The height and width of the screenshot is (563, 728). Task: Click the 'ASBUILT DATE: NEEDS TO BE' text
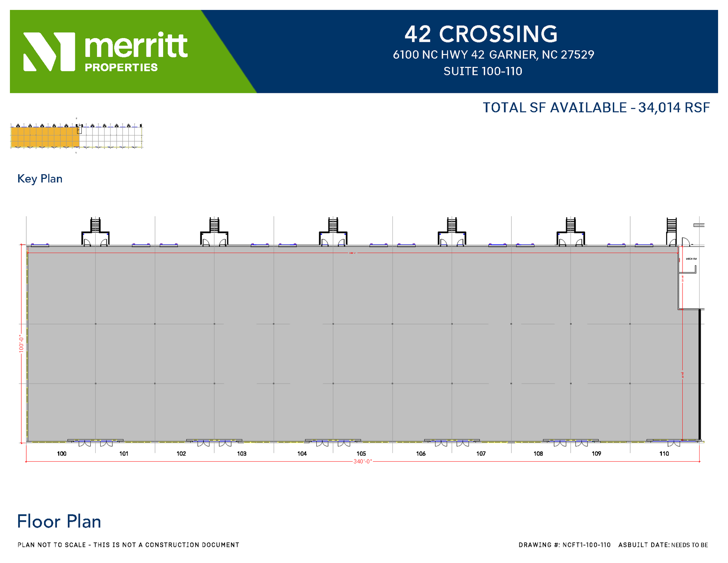pyautogui.click(x=663, y=545)
